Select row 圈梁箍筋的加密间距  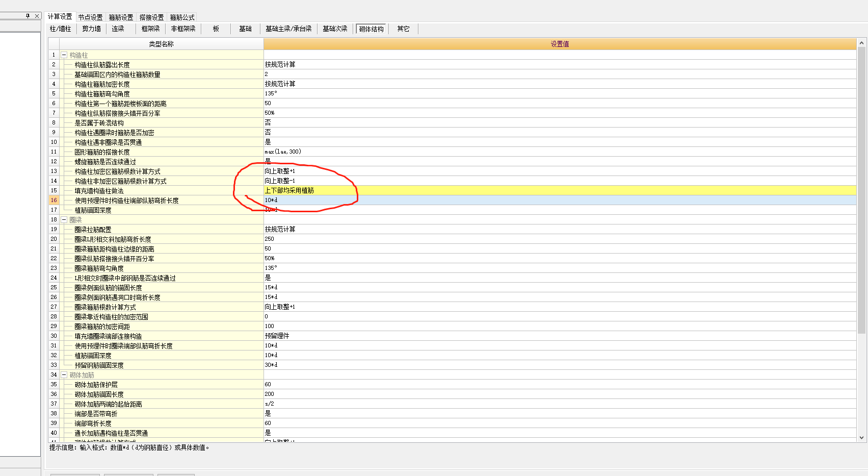pyautogui.click(x=102, y=327)
